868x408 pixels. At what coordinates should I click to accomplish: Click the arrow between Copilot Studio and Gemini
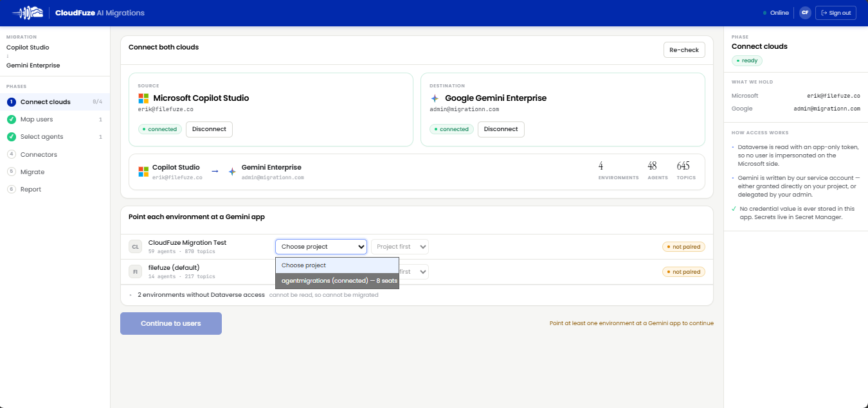[215, 172]
